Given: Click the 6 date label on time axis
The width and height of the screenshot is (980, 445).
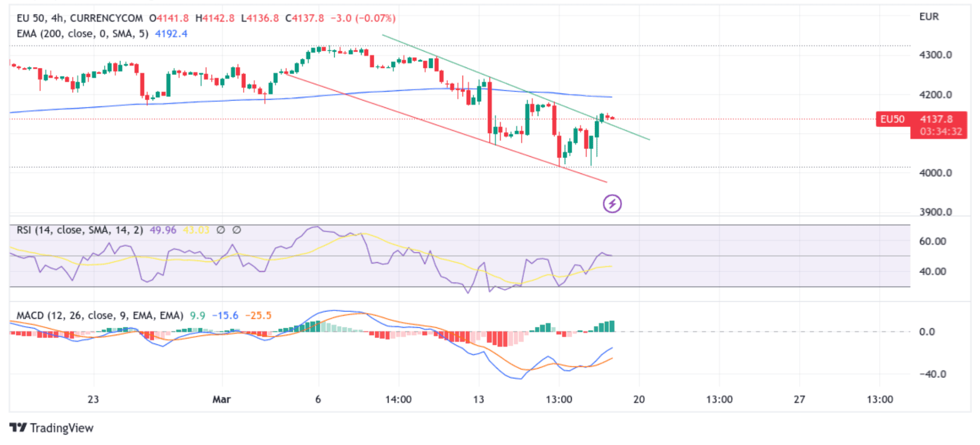Looking at the screenshot, I should pyautogui.click(x=318, y=399).
